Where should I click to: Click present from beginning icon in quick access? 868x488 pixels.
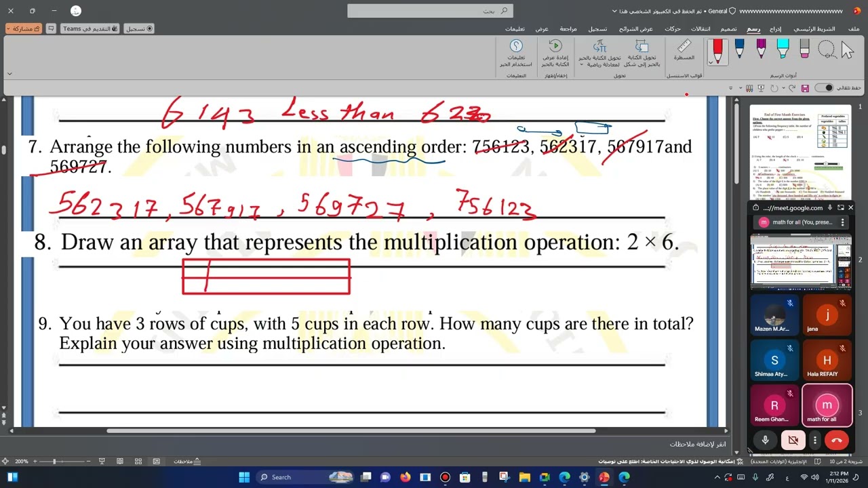tap(761, 88)
